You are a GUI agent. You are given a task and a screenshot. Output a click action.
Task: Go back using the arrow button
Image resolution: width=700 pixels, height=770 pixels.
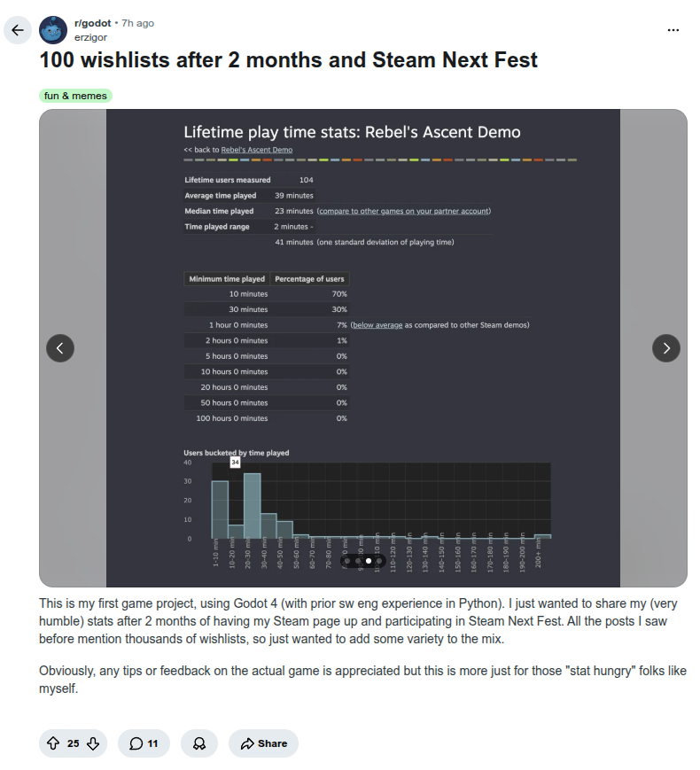click(x=18, y=30)
